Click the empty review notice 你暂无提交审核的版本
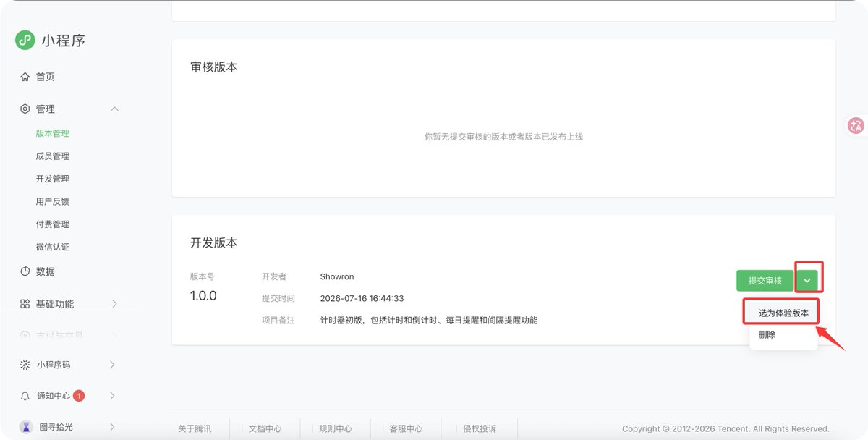 (503, 136)
